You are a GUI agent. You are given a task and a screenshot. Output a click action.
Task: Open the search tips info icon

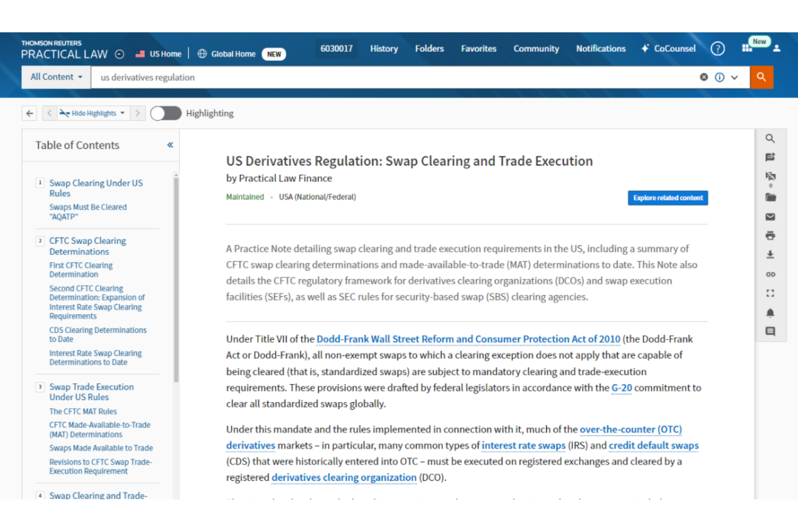[x=719, y=77]
